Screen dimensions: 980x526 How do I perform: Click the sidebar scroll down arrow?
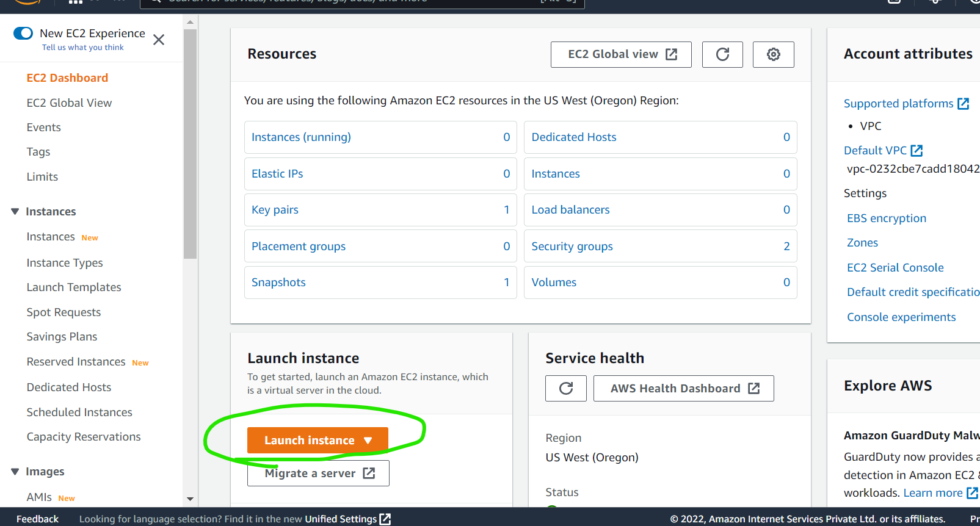(190, 499)
